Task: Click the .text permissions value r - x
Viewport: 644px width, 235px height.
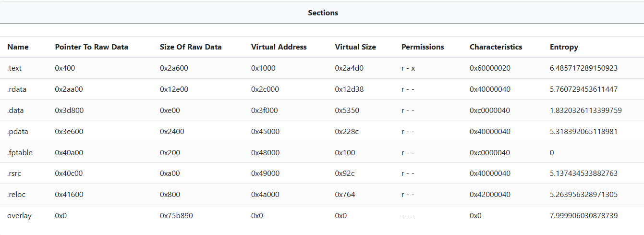Action: [x=408, y=68]
